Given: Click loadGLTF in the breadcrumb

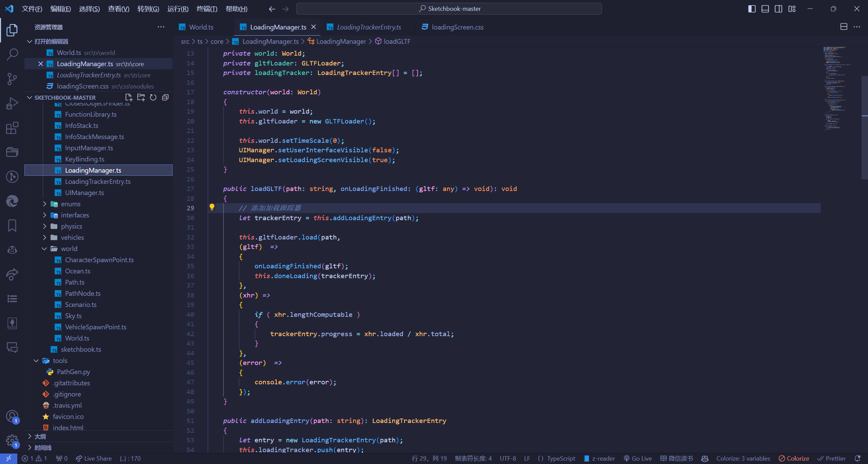Looking at the screenshot, I should click(397, 41).
